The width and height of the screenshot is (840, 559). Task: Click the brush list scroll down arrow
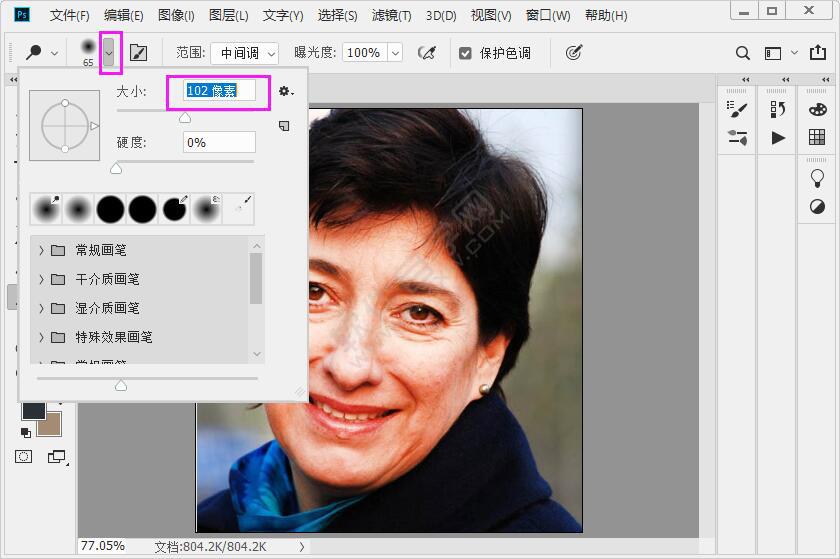257,354
